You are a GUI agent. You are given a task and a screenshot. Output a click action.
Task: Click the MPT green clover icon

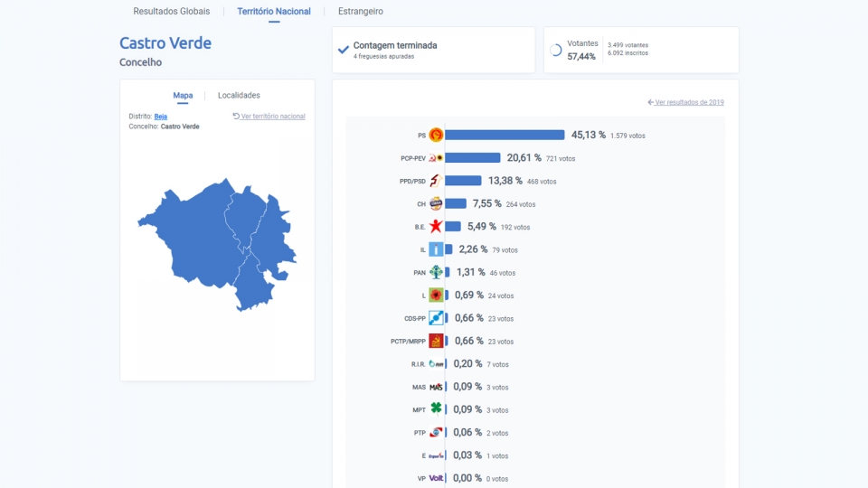pos(436,408)
